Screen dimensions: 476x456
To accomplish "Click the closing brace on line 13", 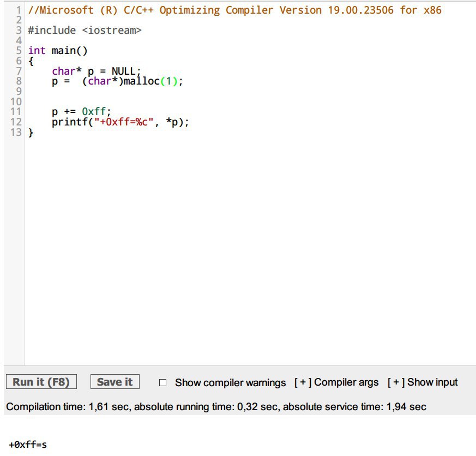I will [x=31, y=133].
